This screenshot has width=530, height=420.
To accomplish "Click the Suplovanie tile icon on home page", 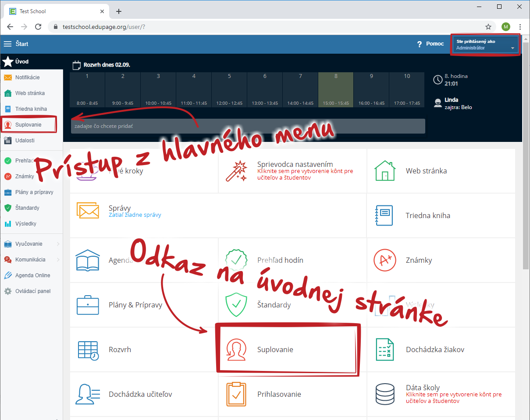I will 236,349.
